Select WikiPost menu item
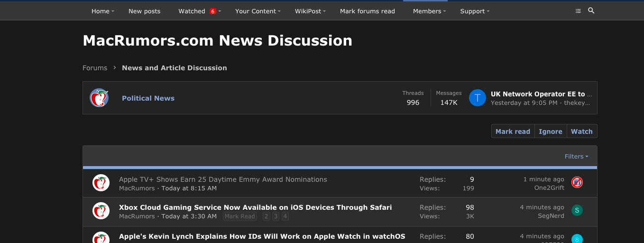 pos(308,11)
